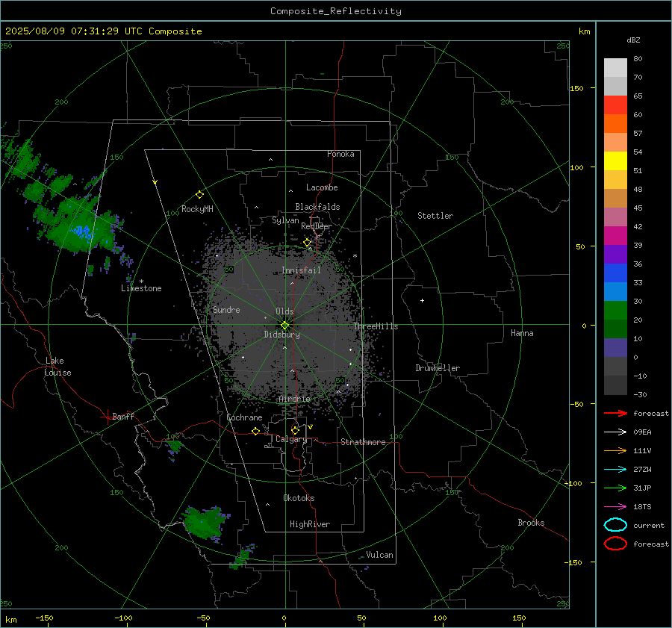Image resolution: width=672 pixels, height=628 pixels.
Task: Select the cyan 27ZW arrow icon
Action: [x=615, y=470]
